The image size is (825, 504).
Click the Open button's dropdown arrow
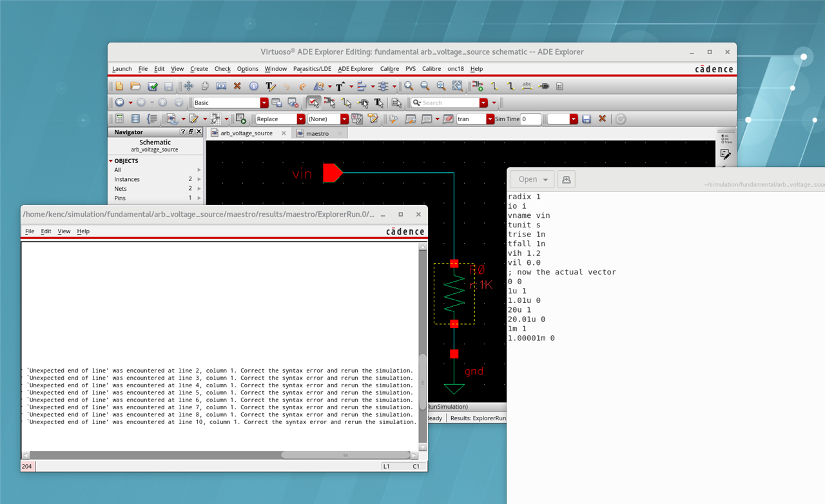click(545, 180)
